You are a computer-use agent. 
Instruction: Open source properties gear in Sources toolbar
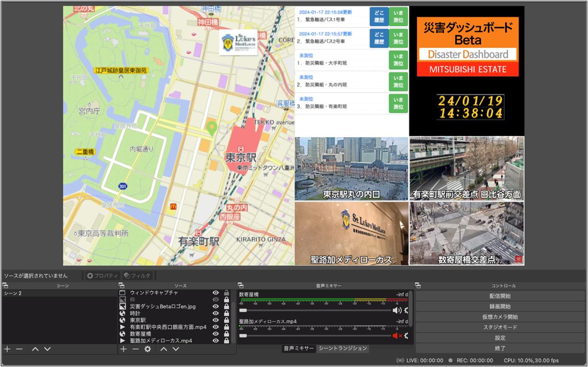tap(148, 349)
